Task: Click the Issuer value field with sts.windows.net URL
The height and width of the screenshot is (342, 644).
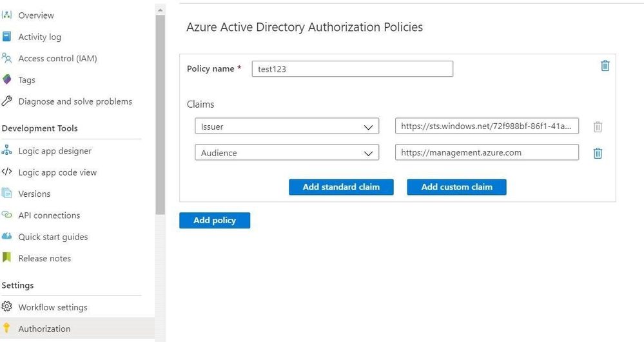Action: [487, 126]
